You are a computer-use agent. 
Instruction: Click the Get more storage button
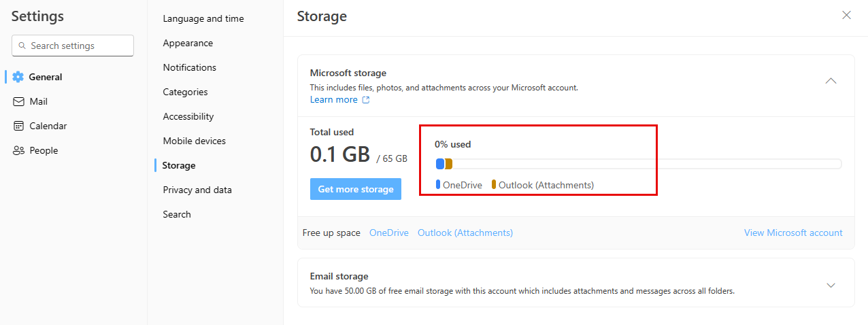(356, 189)
